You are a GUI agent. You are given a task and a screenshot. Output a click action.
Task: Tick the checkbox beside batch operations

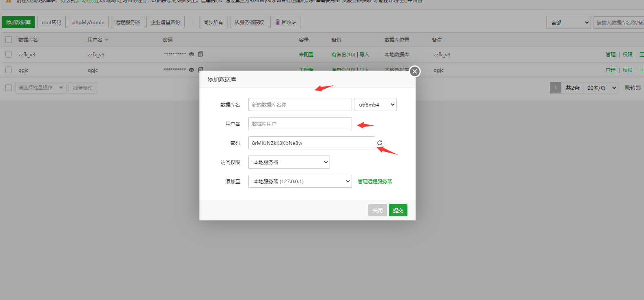[x=9, y=88]
